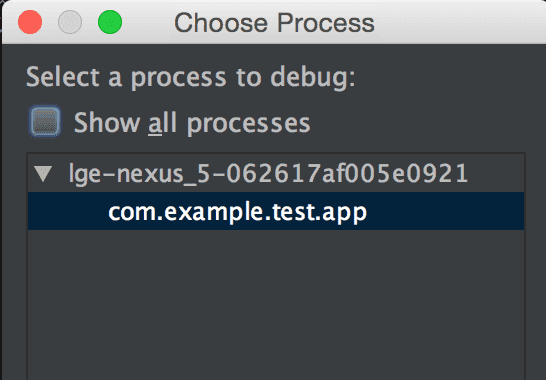Highlight the com.example.test.app row in the list

pos(276,211)
